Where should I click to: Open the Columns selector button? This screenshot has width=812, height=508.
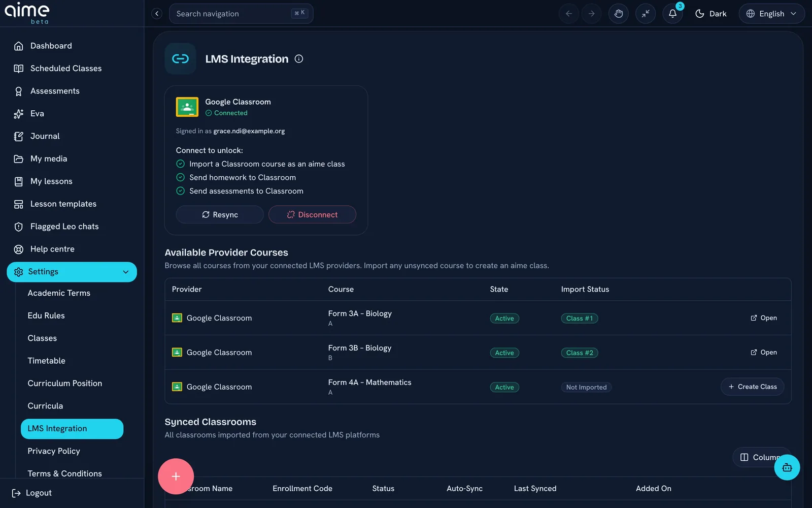(x=761, y=457)
